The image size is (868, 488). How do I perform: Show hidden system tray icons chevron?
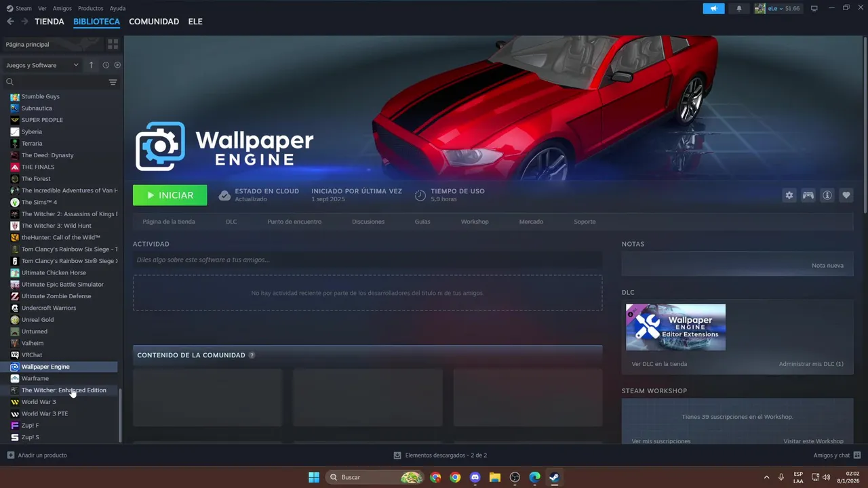click(766, 477)
